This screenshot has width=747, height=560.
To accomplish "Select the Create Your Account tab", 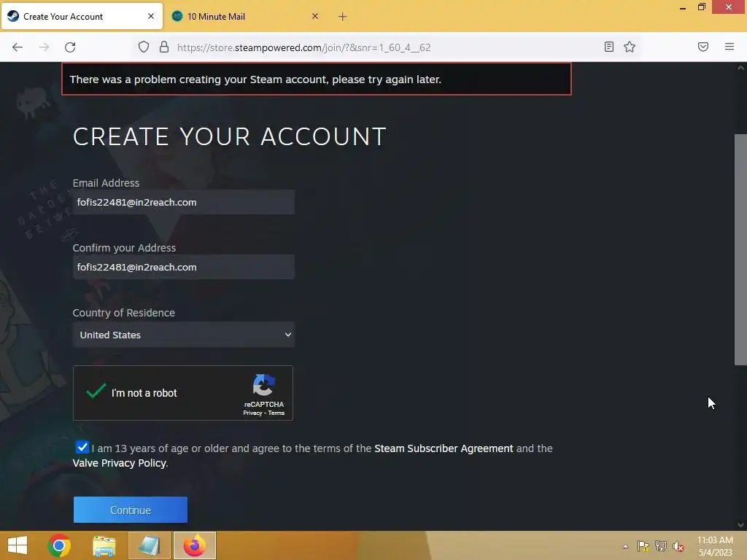I will [82, 17].
